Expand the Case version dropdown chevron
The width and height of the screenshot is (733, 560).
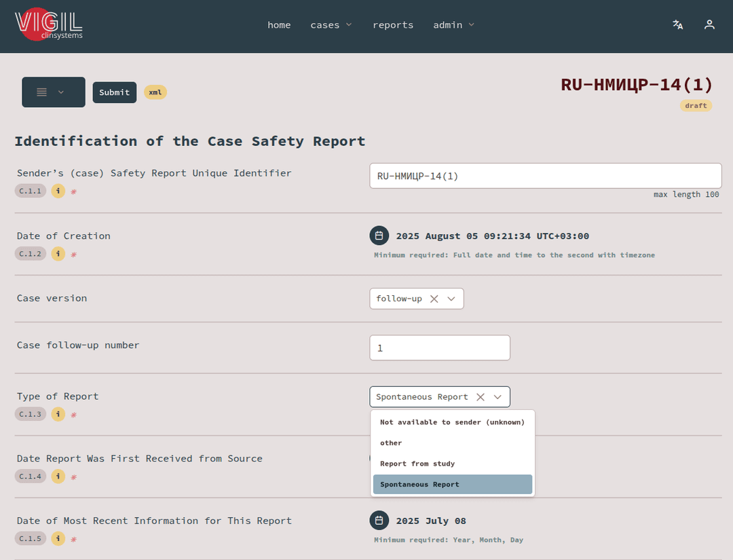tap(451, 299)
